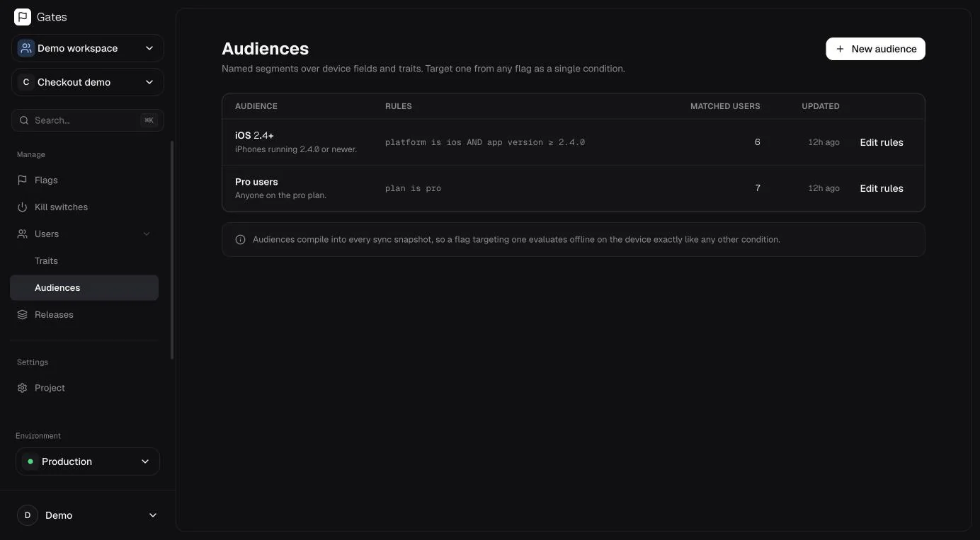The height and width of the screenshot is (540, 980).
Task: Open Kill switches page
Action: 84,207
